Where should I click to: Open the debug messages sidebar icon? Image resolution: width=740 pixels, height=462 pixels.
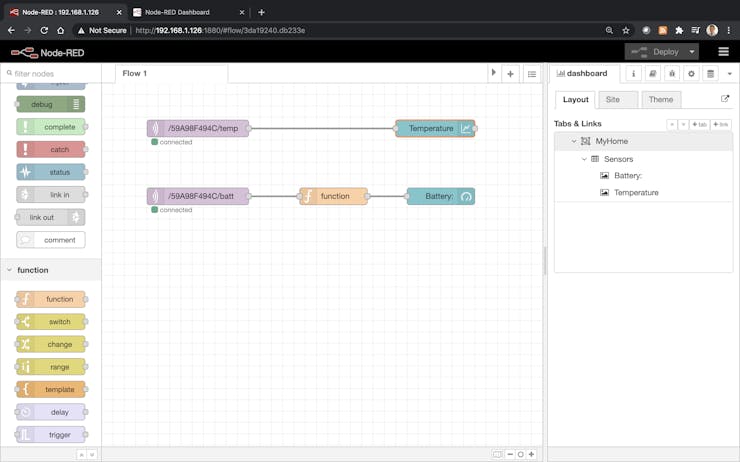(672, 74)
